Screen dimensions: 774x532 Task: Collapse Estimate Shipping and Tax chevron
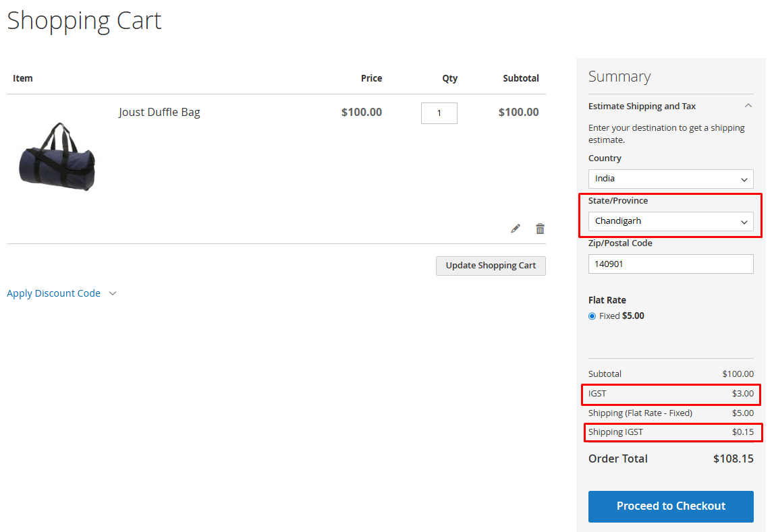[748, 105]
